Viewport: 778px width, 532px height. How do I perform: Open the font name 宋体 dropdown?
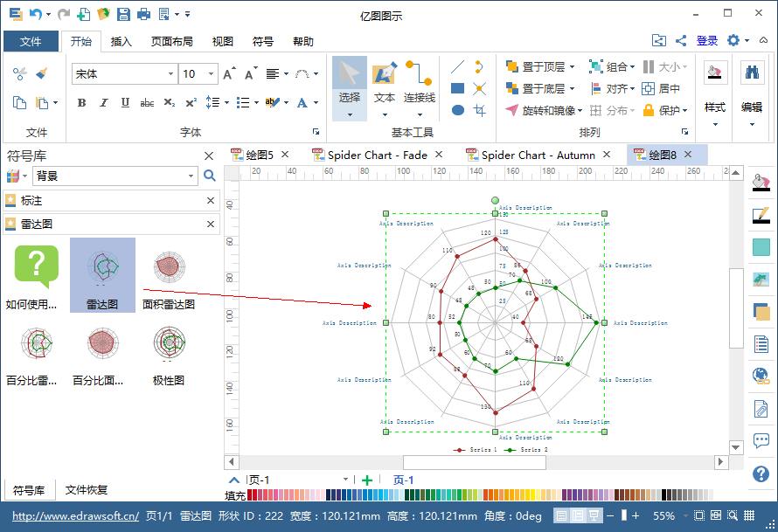click(170, 74)
